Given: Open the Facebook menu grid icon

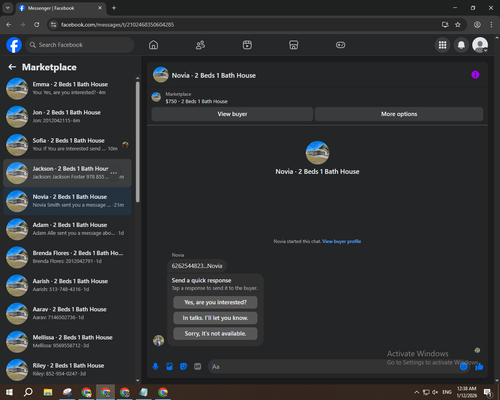Looking at the screenshot, I should 442,45.
